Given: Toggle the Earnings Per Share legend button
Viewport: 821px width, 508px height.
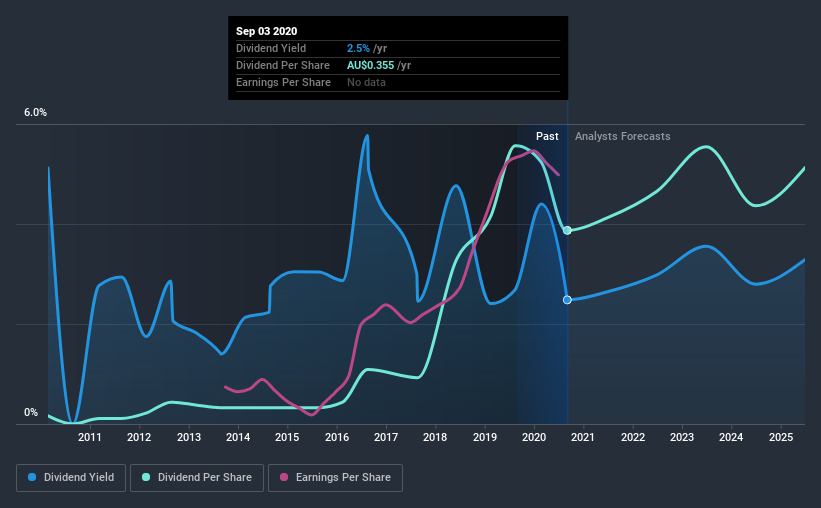Looking at the screenshot, I should tap(335, 478).
